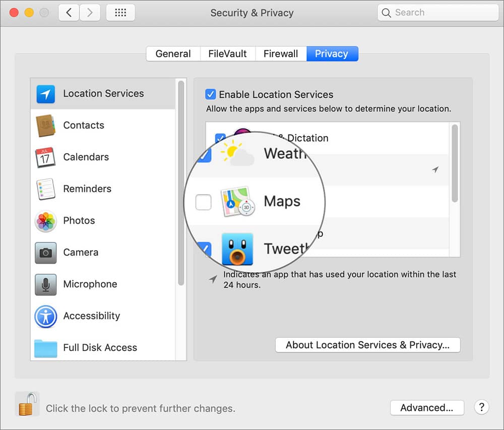Select the Photos privacy category
The image size is (504, 430).
(x=79, y=220)
